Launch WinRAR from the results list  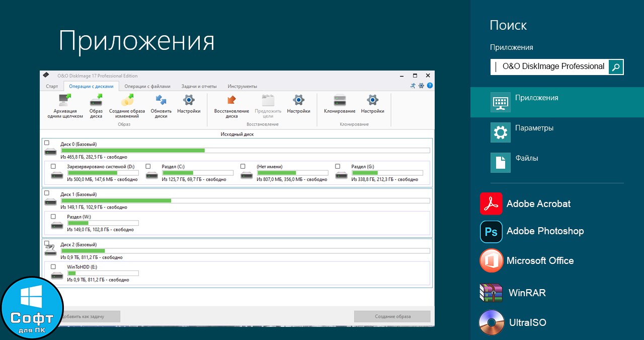click(x=513, y=293)
